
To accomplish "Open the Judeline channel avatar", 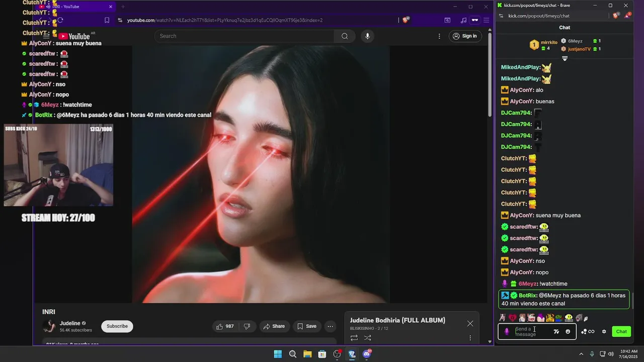I will click(49, 326).
